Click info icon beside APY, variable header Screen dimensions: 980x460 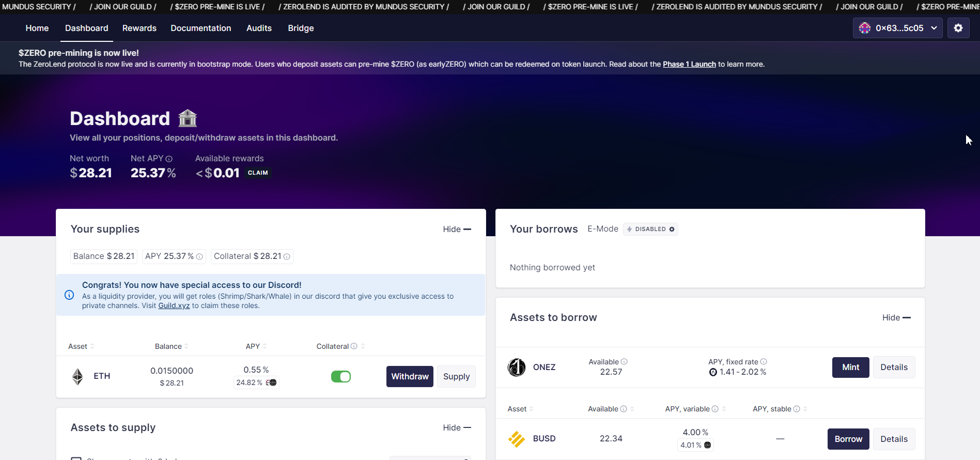(715, 409)
